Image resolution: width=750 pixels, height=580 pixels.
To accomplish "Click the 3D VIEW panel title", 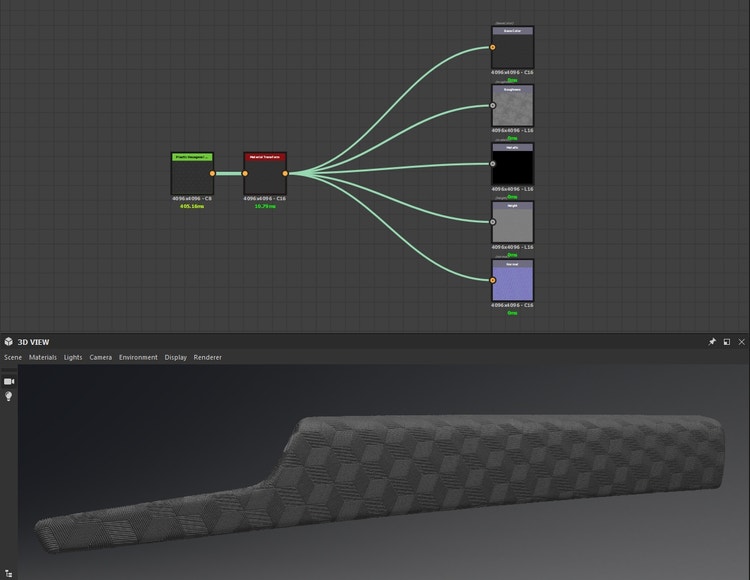I will (x=33, y=342).
